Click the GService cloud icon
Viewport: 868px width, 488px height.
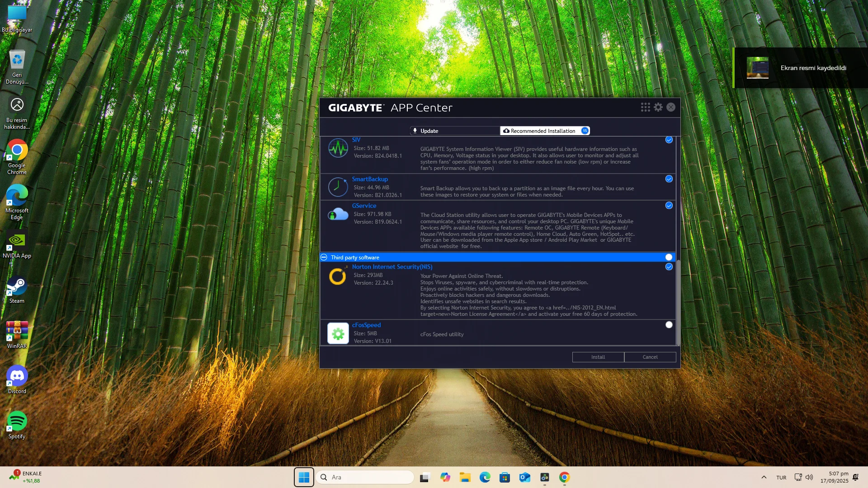(x=338, y=214)
